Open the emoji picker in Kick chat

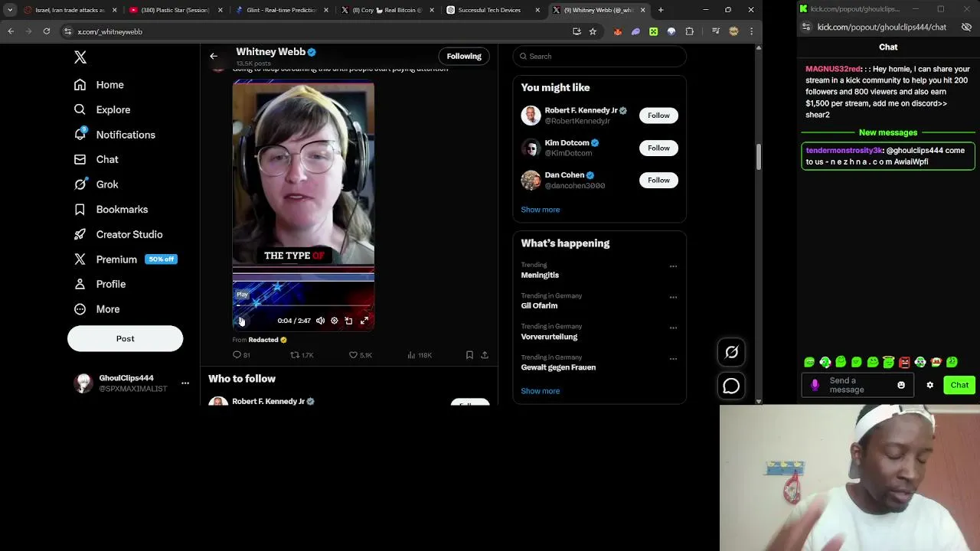pyautogui.click(x=901, y=385)
